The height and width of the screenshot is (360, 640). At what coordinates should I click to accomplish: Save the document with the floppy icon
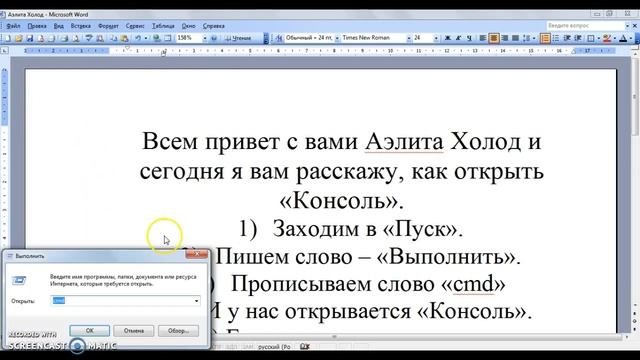29,38
